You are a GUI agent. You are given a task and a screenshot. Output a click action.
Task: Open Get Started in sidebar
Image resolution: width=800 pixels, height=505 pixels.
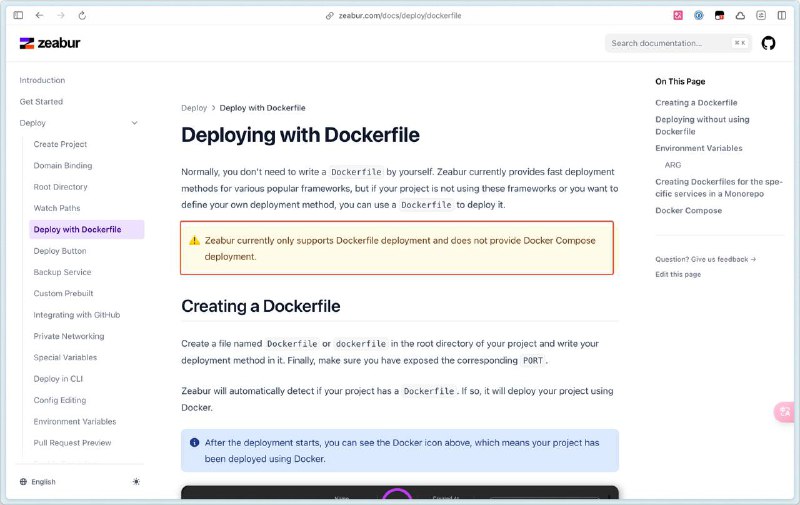click(x=41, y=102)
